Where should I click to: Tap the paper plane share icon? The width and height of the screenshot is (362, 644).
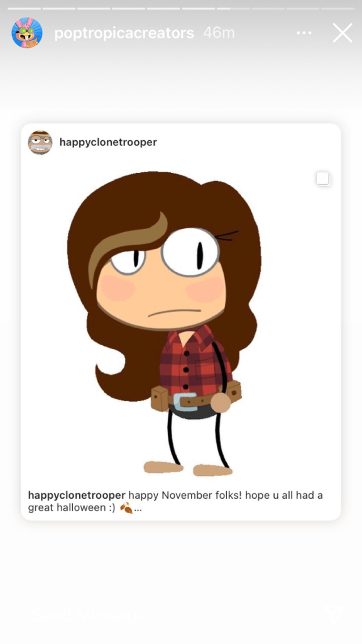coord(336,615)
